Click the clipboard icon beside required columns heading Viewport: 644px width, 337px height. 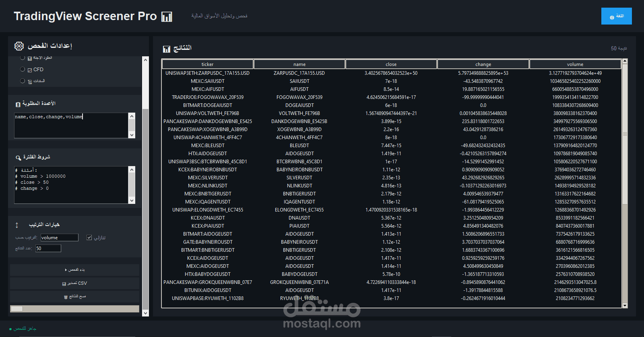[18, 105]
